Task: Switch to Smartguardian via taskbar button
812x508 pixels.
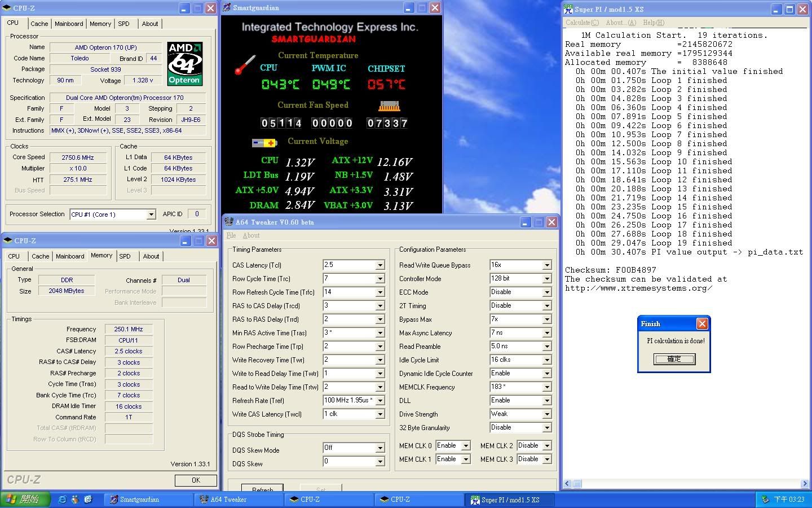Action: point(149,500)
